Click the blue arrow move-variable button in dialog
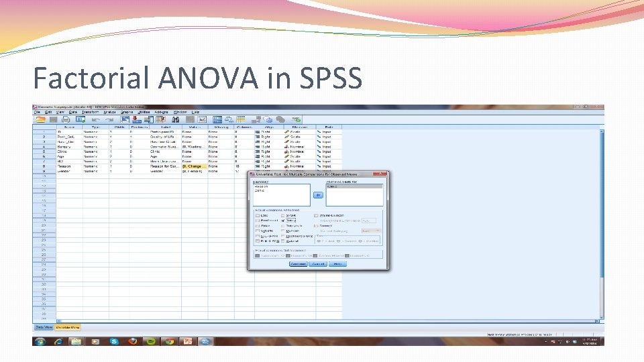This screenshot has height=362, width=644. 318,195
